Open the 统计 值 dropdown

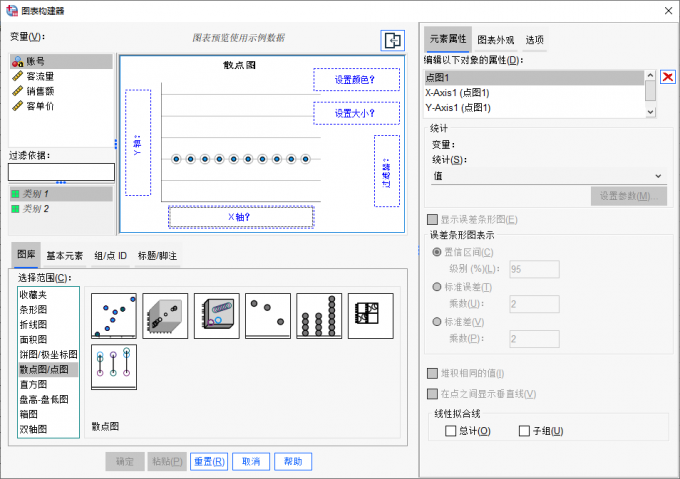coord(548,176)
